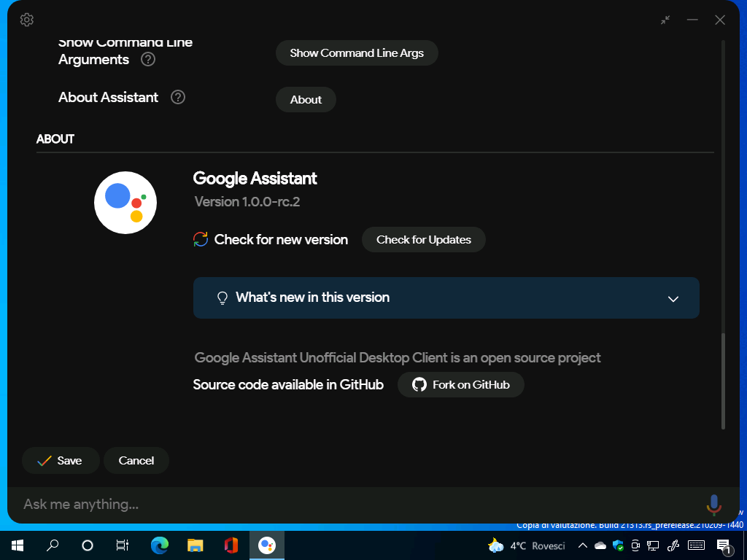
Task: Click the Google Assistant title text
Action: (255, 178)
